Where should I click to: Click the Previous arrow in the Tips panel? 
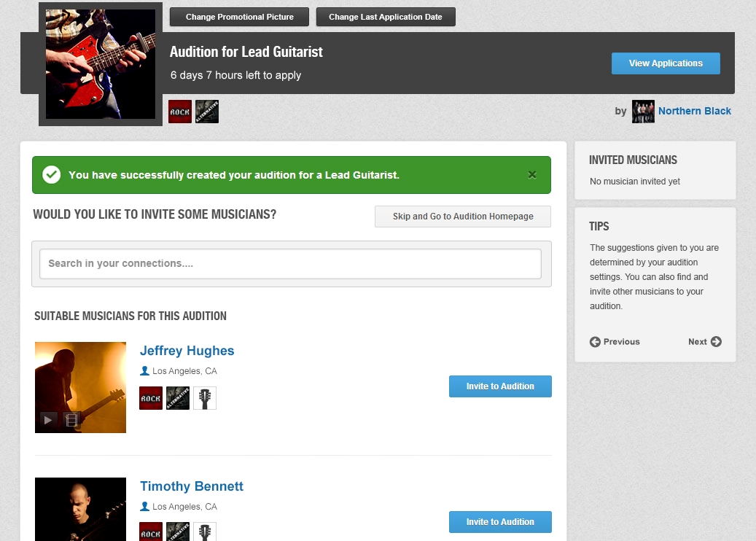click(595, 341)
